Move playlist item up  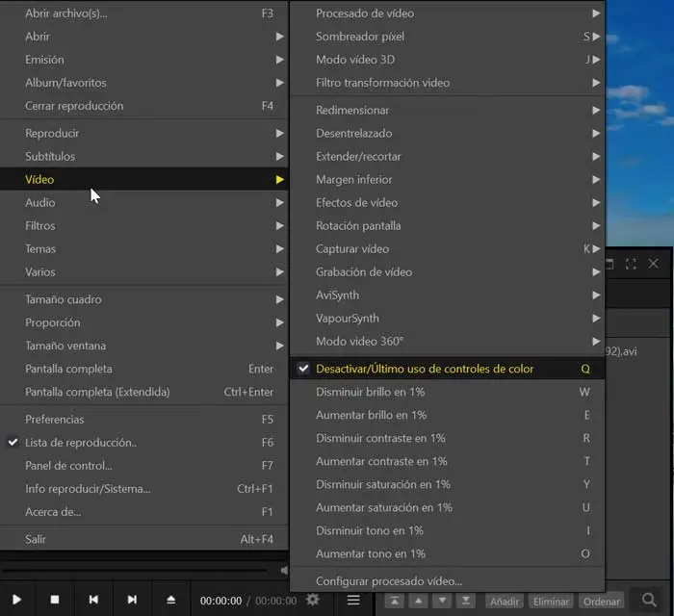tap(418, 601)
